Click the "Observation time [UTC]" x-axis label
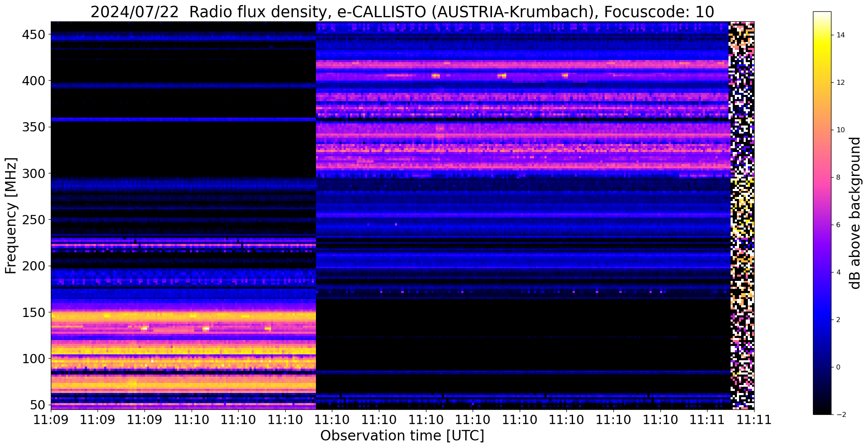868x448 pixels. pyautogui.click(x=402, y=436)
